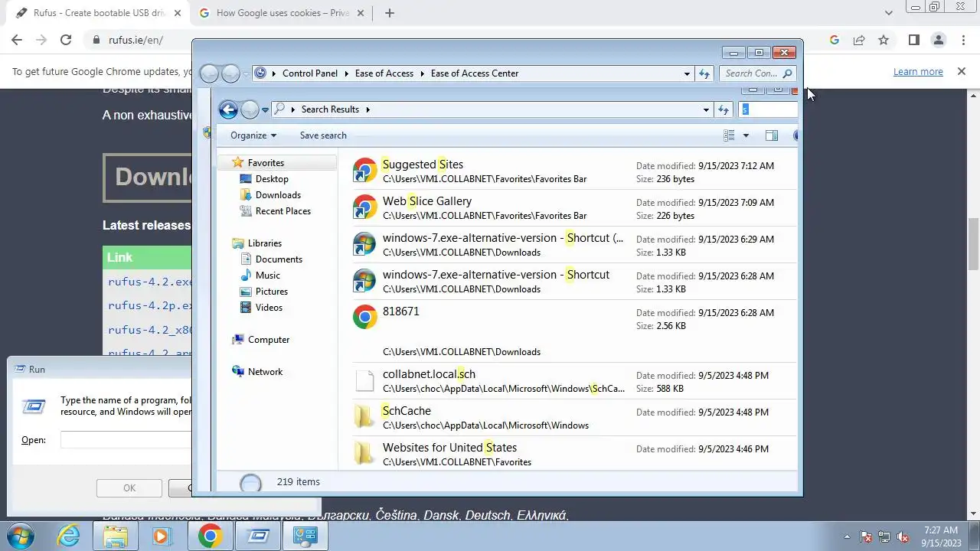Click refresh button beside Search Results address bar

tap(724, 109)
